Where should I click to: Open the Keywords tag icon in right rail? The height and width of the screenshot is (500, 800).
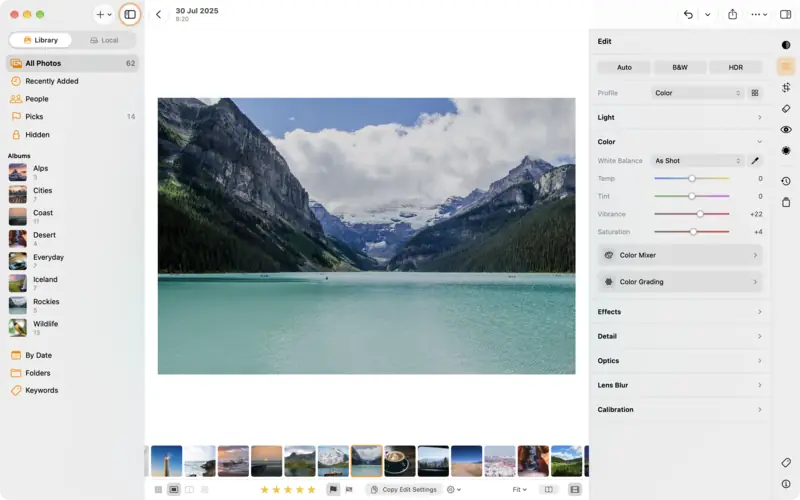(786, 462)
